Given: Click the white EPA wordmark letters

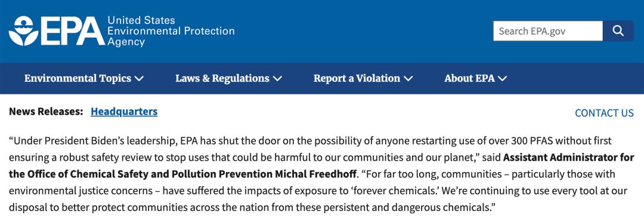Looking at the screenshot, I should click(73, 31).
